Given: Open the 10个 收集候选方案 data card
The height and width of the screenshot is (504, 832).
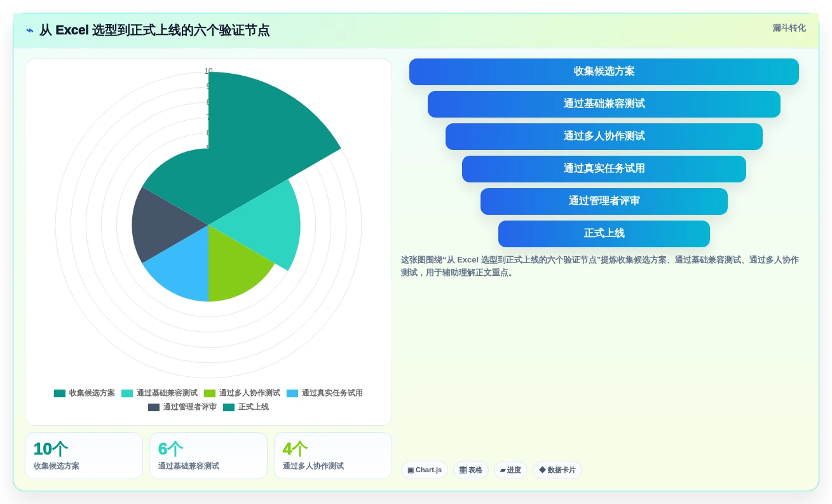Looking at the screenshot, I should click(84, 456).
